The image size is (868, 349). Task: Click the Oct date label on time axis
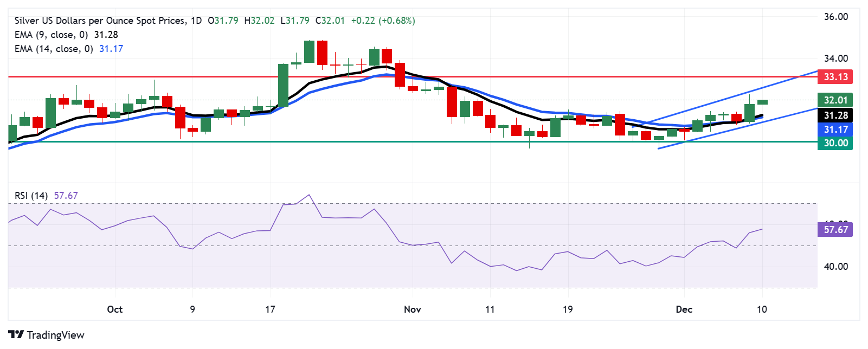point(114,309)
